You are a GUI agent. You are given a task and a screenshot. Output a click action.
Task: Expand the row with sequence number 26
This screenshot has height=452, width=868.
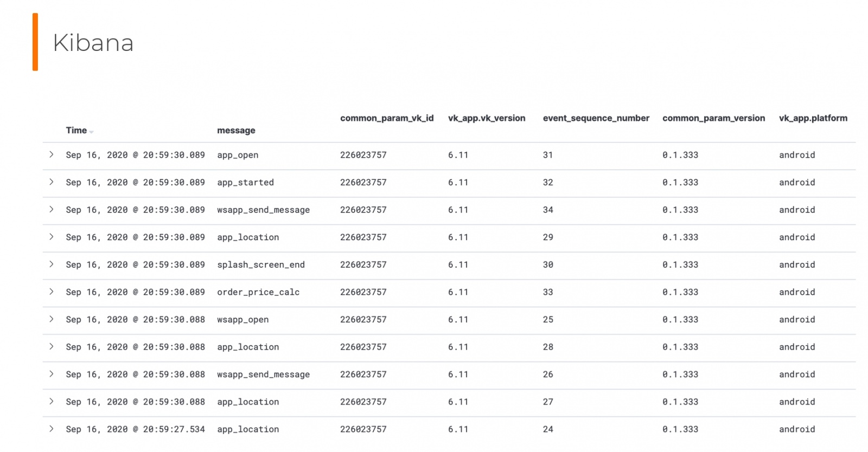[52, 374]
